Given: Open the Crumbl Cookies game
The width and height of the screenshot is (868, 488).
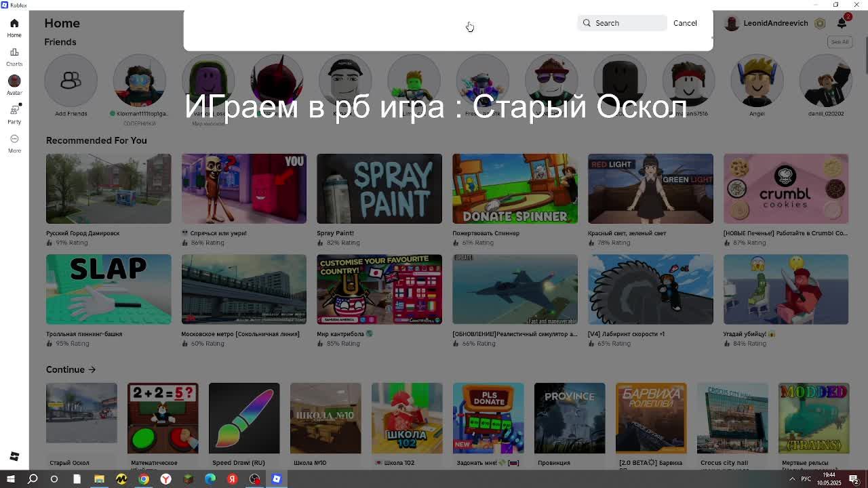Looking at the screenshot, I should tap(786, 188).
